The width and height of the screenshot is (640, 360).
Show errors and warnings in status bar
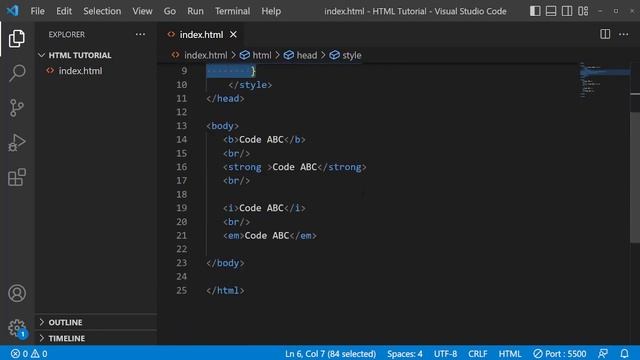29,353
